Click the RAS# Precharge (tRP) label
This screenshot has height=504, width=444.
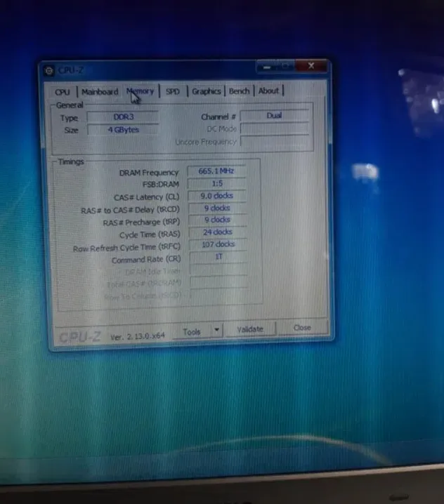pyautogui.click(x=141, y=223)
